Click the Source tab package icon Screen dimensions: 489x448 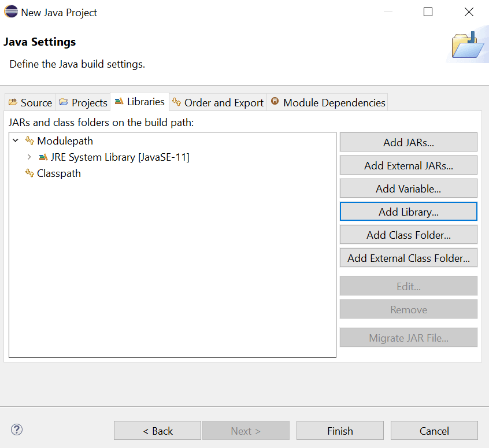click(x=13, y=102)
